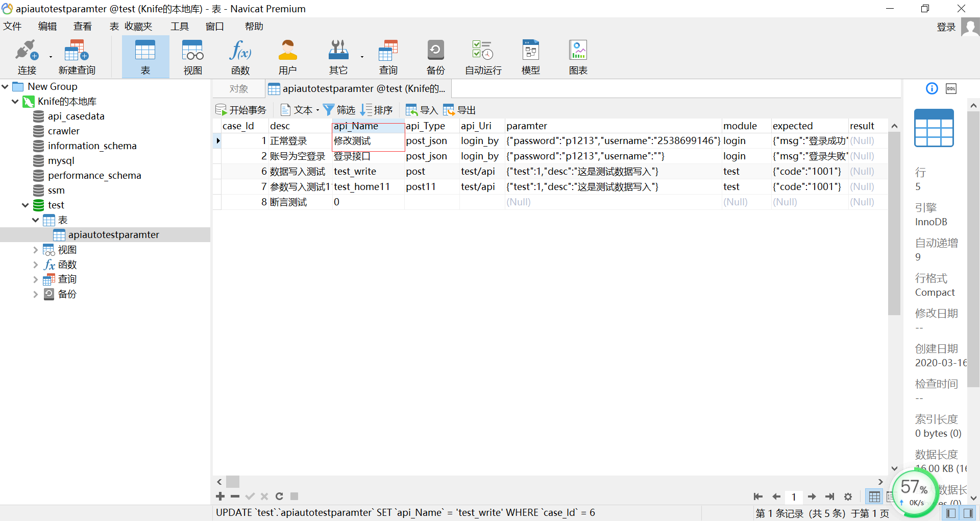Show the DDL panel icon
The image size is (980, 521).
(951, 88)
